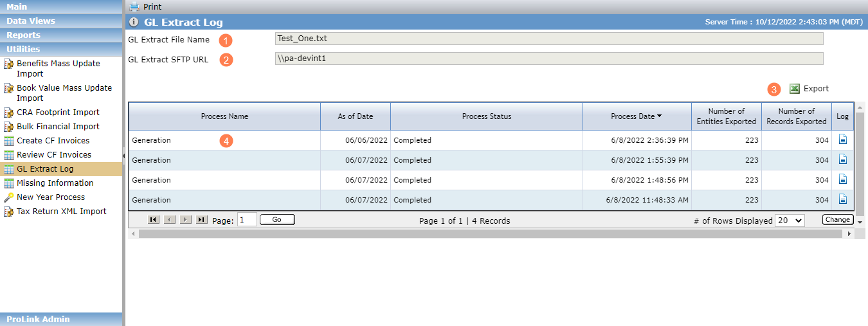The width and height of the screenshot is (868, 326).
Task: Expand the Reports menu section
Action: tap(61, 35)
